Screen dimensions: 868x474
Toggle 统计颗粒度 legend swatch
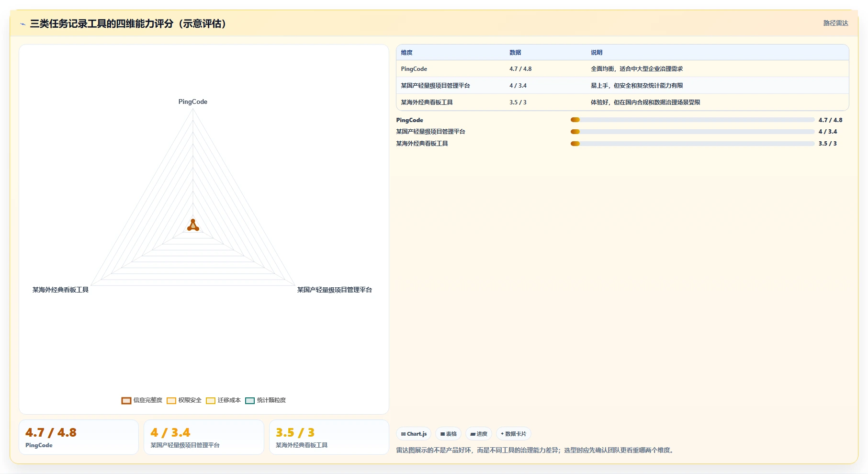[250, 401]
